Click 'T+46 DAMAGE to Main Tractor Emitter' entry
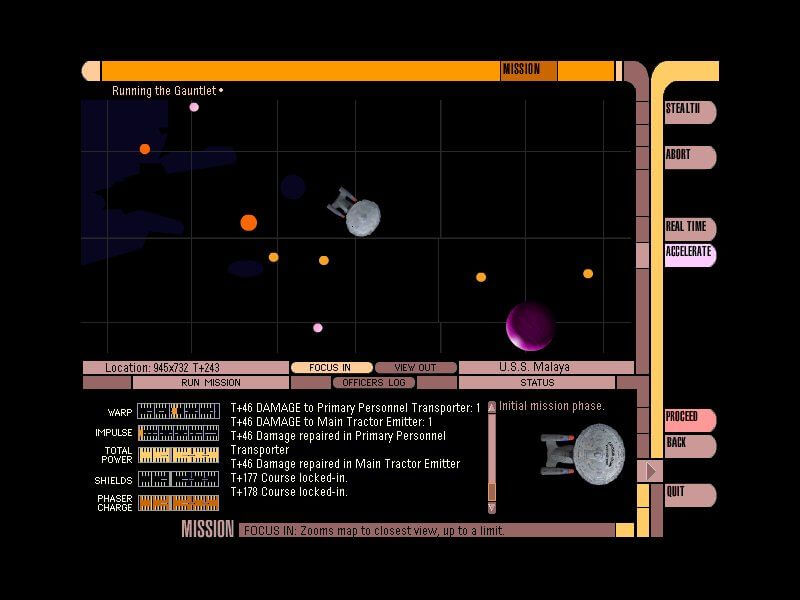This screenshot has width=800, height=600. [x=332, y=422]
